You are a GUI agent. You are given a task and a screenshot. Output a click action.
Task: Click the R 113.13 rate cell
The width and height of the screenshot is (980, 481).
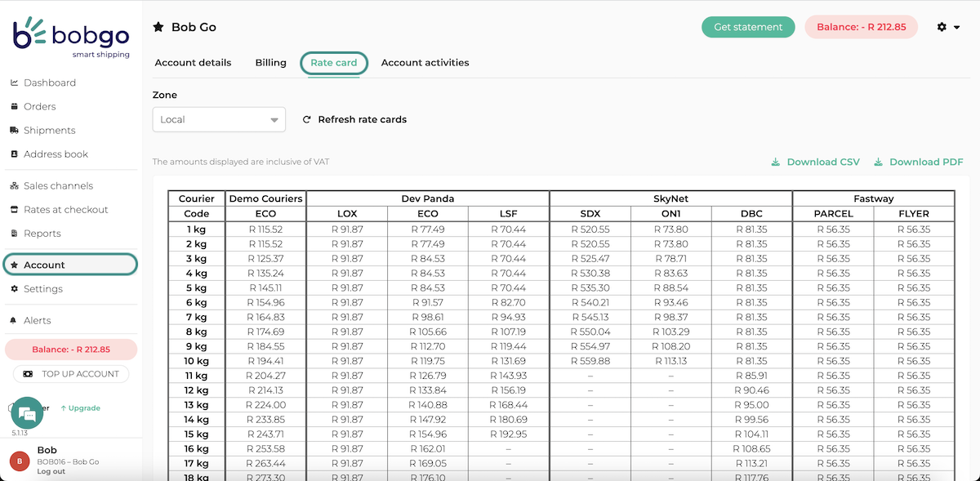670,361
